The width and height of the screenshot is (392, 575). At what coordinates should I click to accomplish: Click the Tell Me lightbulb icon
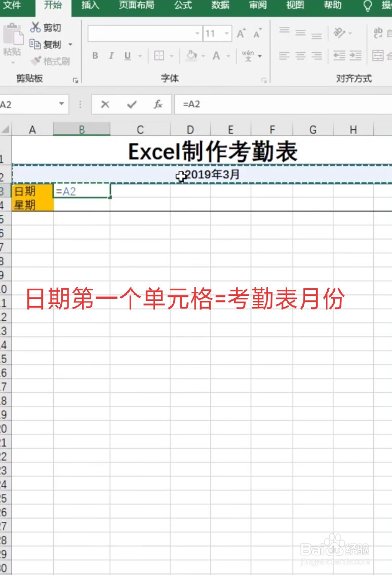coord(367,6)
